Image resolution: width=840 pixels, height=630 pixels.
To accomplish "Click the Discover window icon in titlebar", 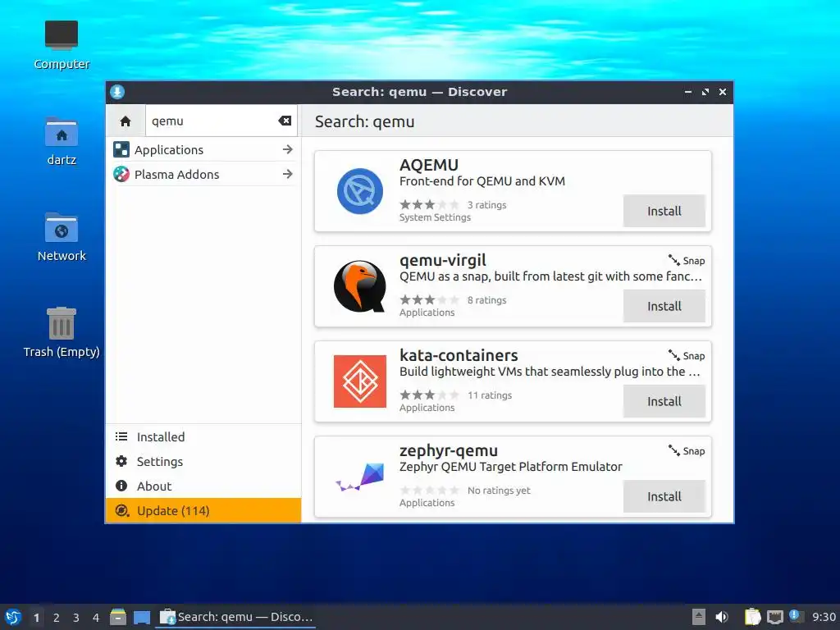I will pos(117,92).
